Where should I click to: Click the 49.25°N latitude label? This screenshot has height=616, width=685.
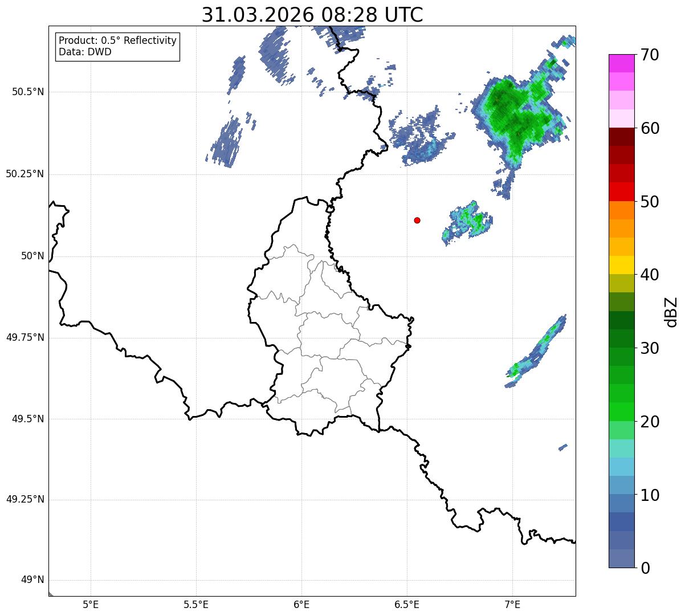tap(25, 500)
